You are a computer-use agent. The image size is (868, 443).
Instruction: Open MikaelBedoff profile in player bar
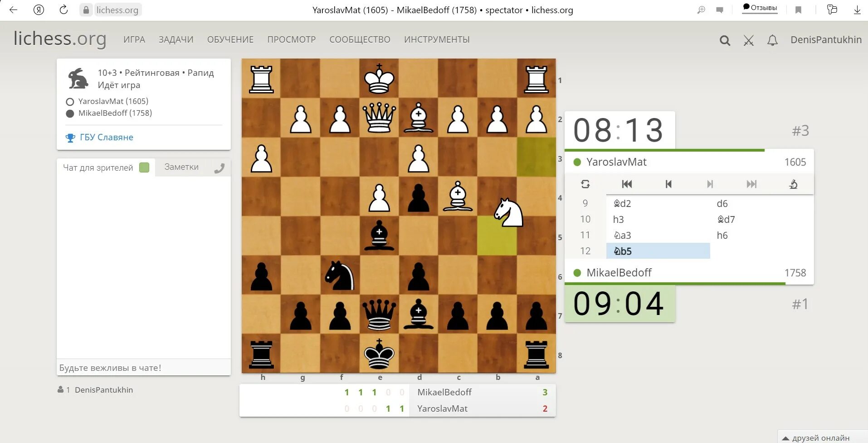coord(619,273)
